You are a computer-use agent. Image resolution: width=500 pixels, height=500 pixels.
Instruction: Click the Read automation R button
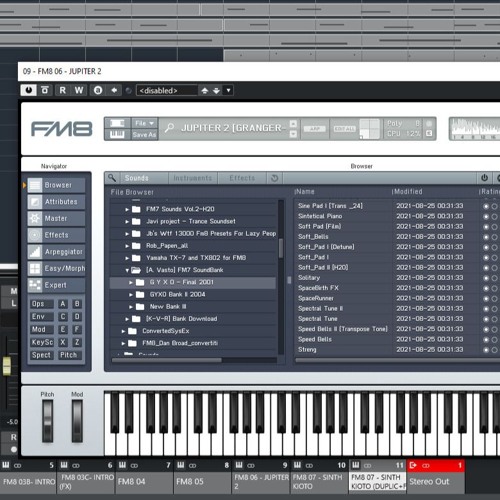(62, 90)
